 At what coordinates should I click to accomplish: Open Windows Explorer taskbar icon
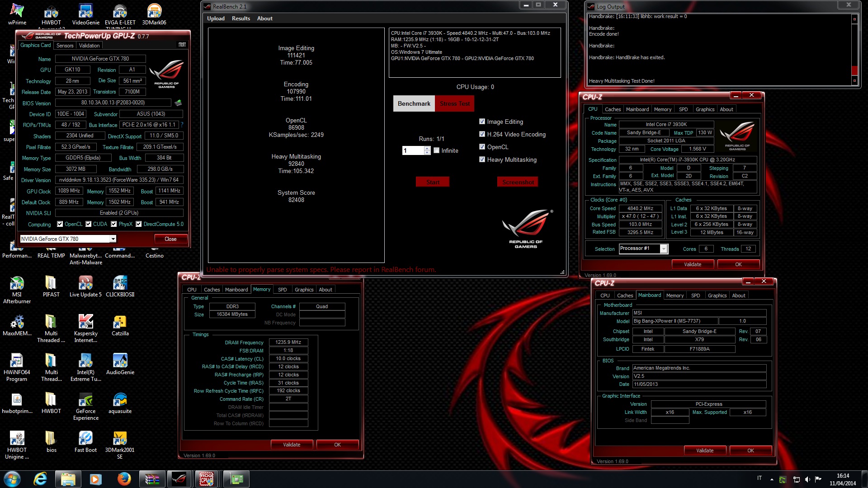tap(68, 479)
